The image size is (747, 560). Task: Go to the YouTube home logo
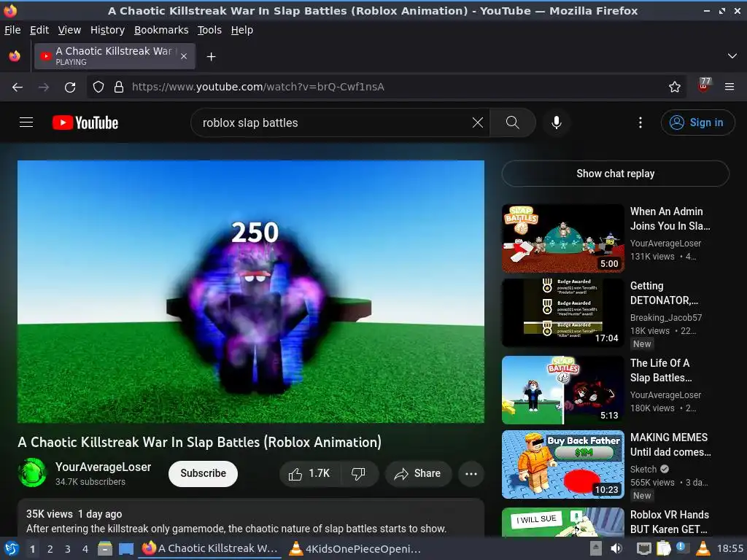[x=85, y=122]
